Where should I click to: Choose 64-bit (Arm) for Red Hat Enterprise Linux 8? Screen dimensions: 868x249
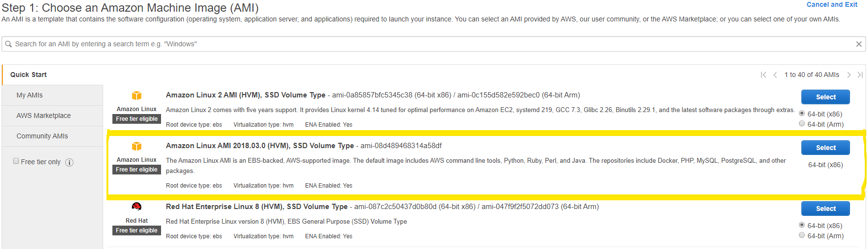click(802, 235)
